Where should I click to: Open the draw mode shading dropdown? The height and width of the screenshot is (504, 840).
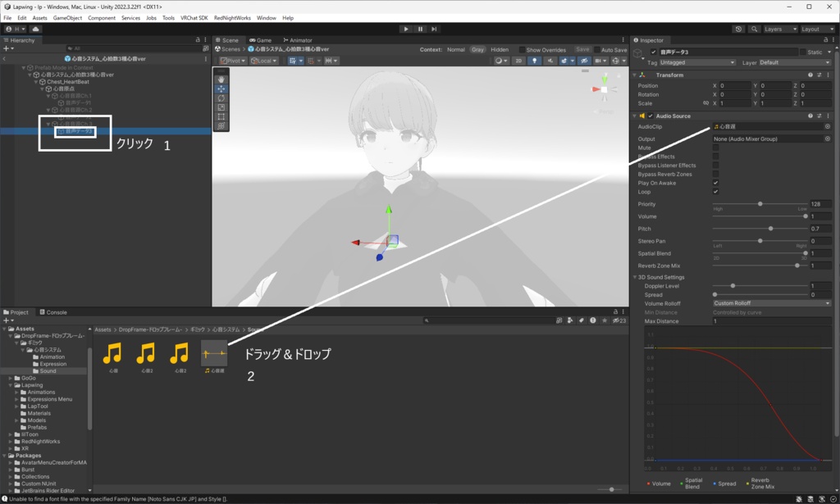click(501, 61)
